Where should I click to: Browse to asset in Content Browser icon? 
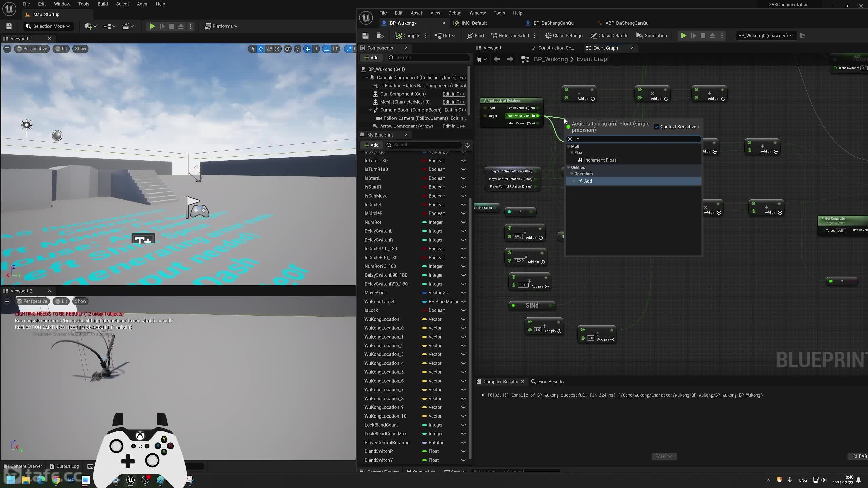pos(380,36)
